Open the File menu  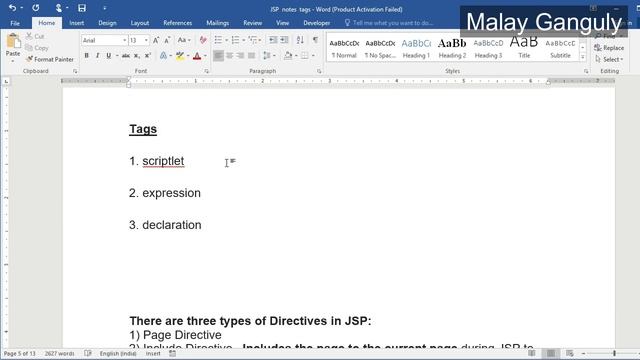pyautogui.click(x=15, y=23)
